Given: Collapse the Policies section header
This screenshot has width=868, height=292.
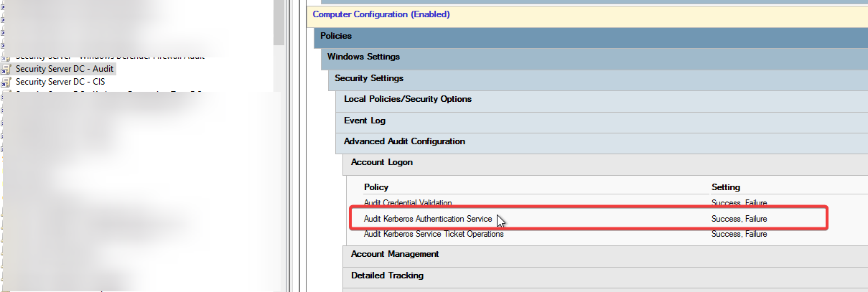Looking at the screenshot, I should [x=591, y=36].
